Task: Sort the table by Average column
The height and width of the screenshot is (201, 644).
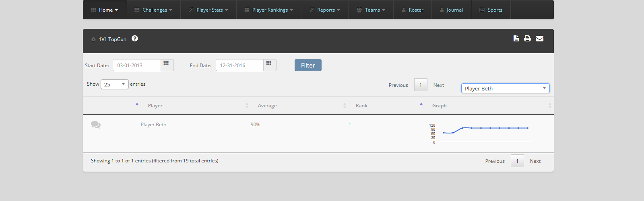Action: (267, 106)
